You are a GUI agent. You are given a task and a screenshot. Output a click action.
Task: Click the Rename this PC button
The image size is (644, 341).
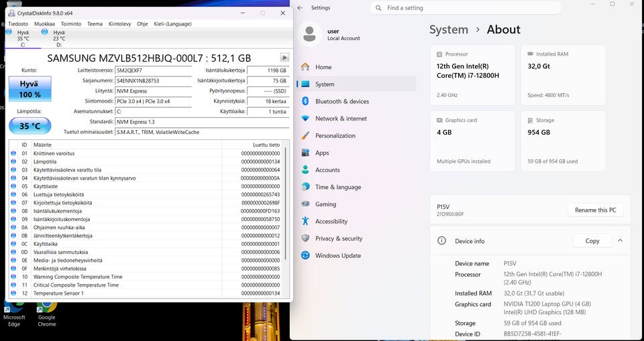coord(595,210)
